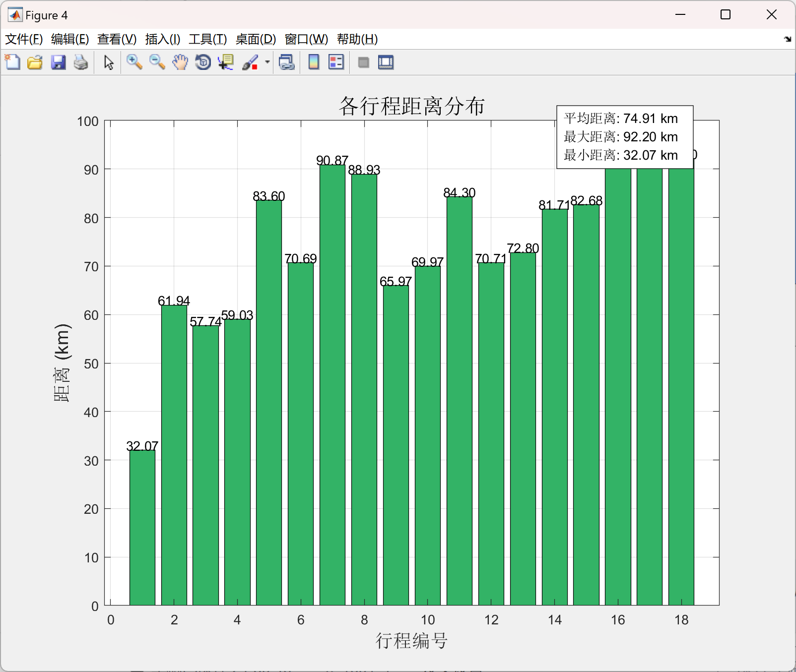Click the 83.60 data label
796x672 pixels.
[x=269, y=196]
